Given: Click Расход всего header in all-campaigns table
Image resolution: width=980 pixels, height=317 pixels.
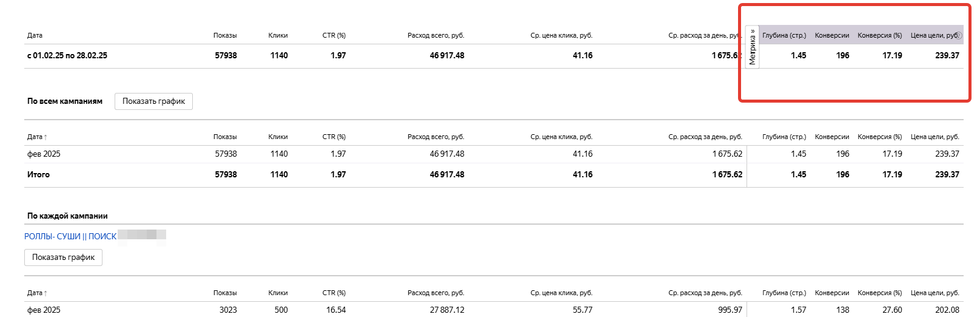Looking at the screenshot, I should point(436,137).
